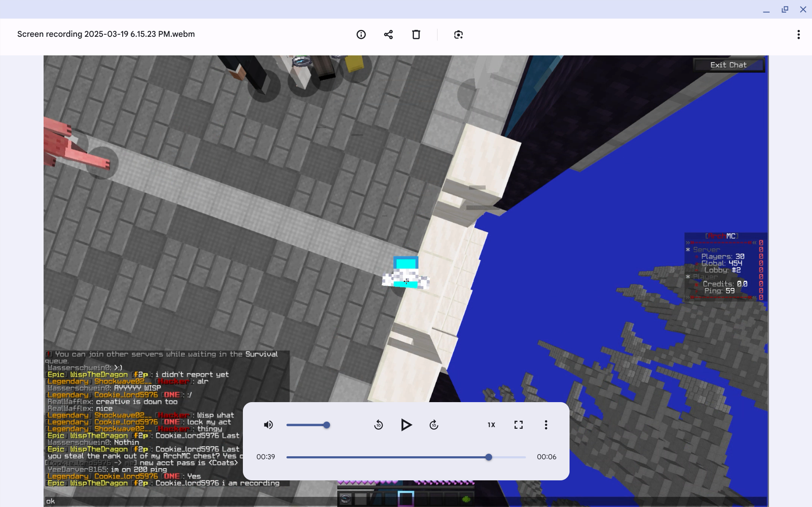The height and width of the screenshot is (507, 812).
Task: Click the Lobby: #2 scoreboard line
Action: (722, 270)
